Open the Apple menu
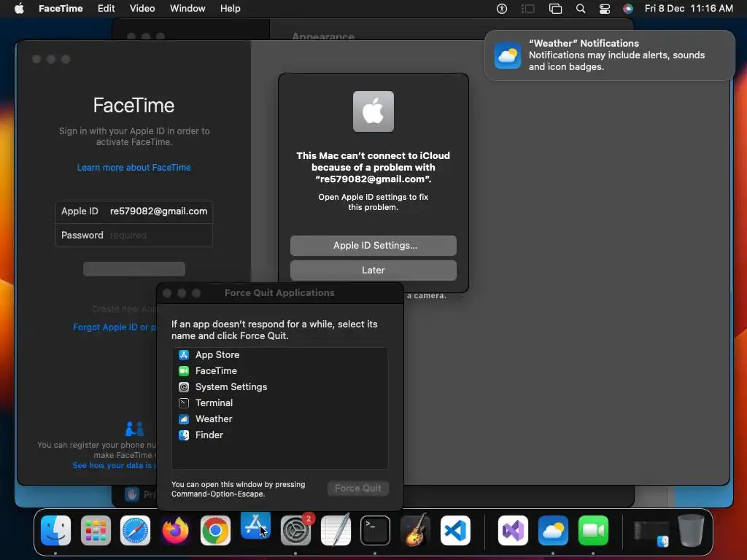The height and width of the screenshot is (560, 747). (x=19, y=8)
